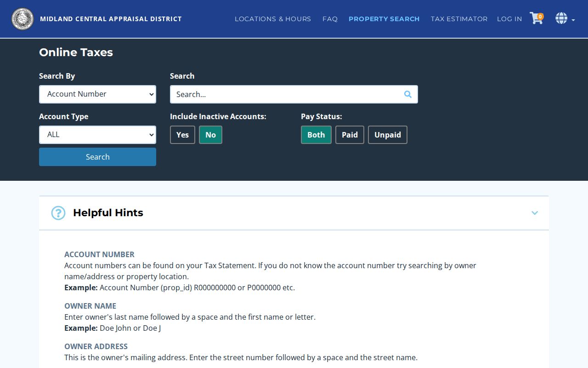Click the Log In link

509,19
